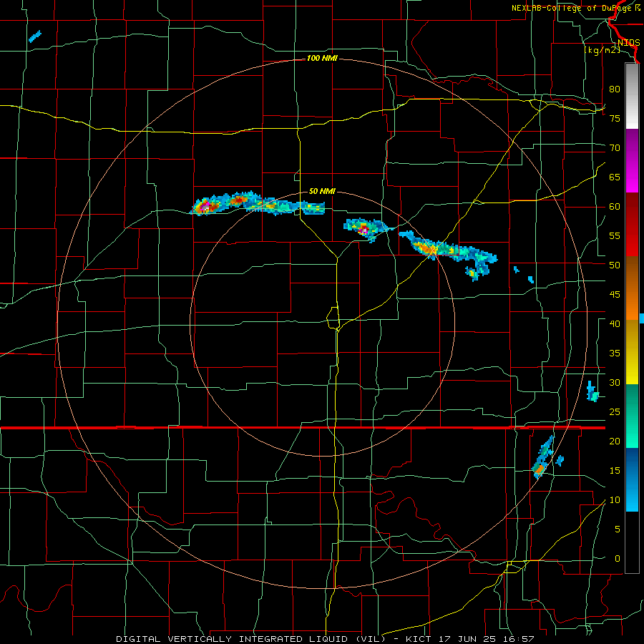This screenshot has height=644, width=644.
Task: Click the small blue-green echo near the scale's 30 mark
Action: (x=592, y=392)
